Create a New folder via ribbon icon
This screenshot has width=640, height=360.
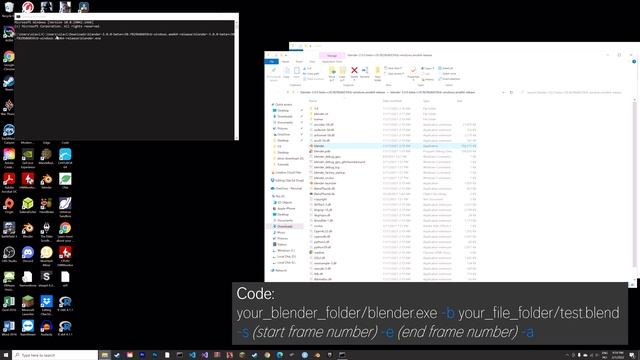[x=378, y=72]
